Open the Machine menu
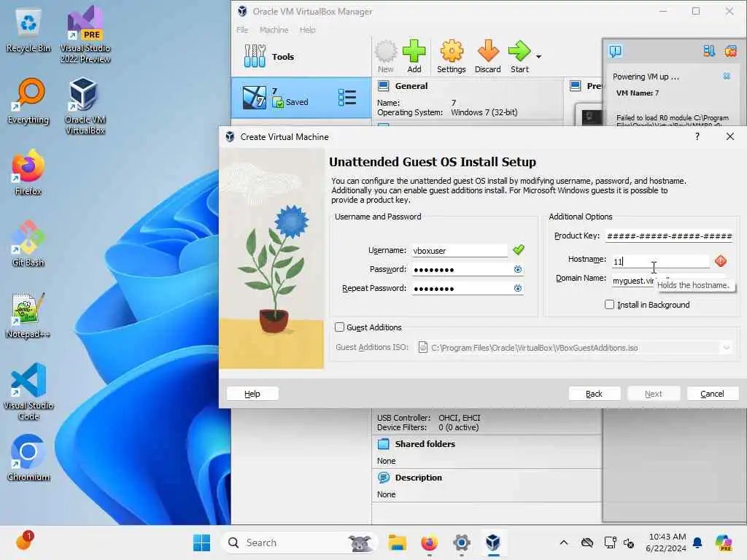The width and height of the screenshot is (747, 560). pos(274,29)
